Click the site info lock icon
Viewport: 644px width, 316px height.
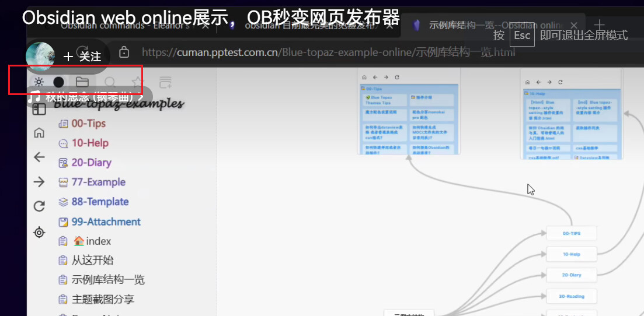124,52
